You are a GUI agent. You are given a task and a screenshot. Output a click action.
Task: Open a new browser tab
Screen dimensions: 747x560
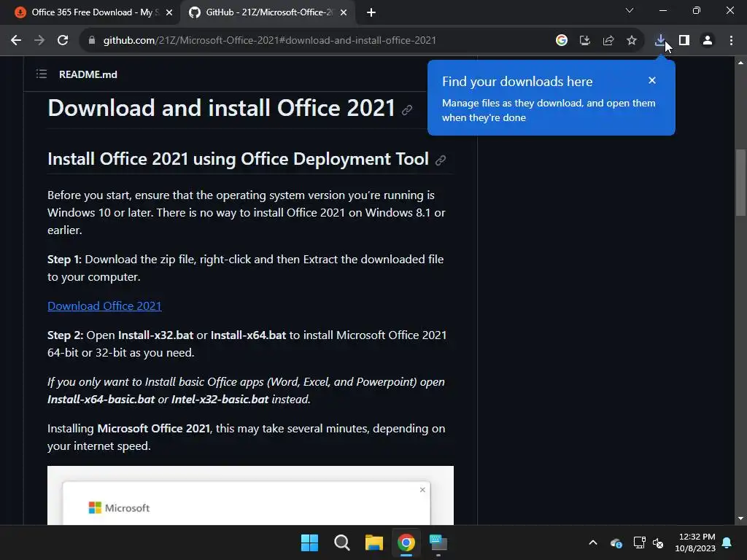click(371, 12)
